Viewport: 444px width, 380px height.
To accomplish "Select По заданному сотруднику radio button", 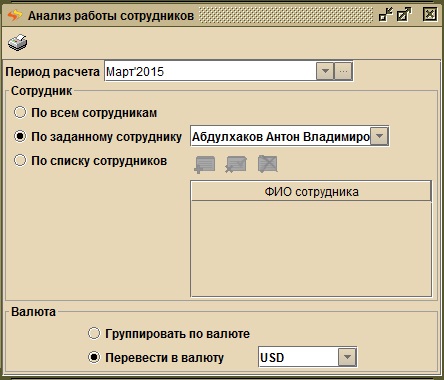I will 20,136.
